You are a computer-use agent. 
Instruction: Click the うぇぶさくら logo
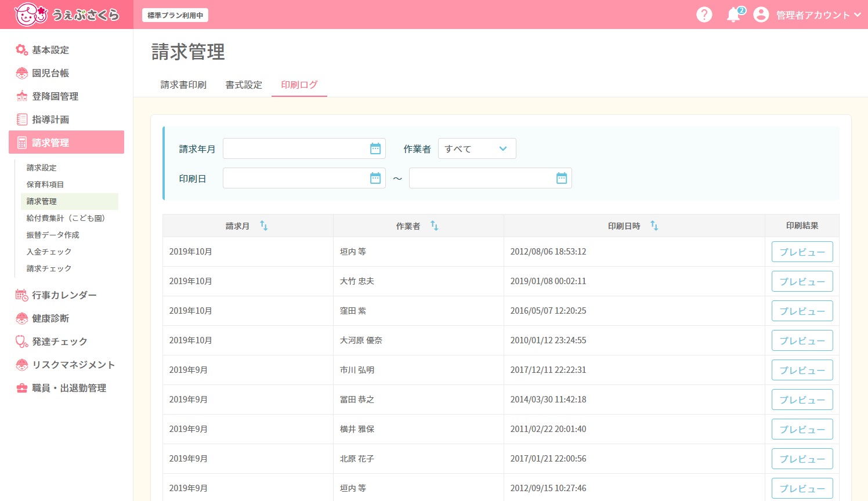pyautogui.click(x=67, y=14)
